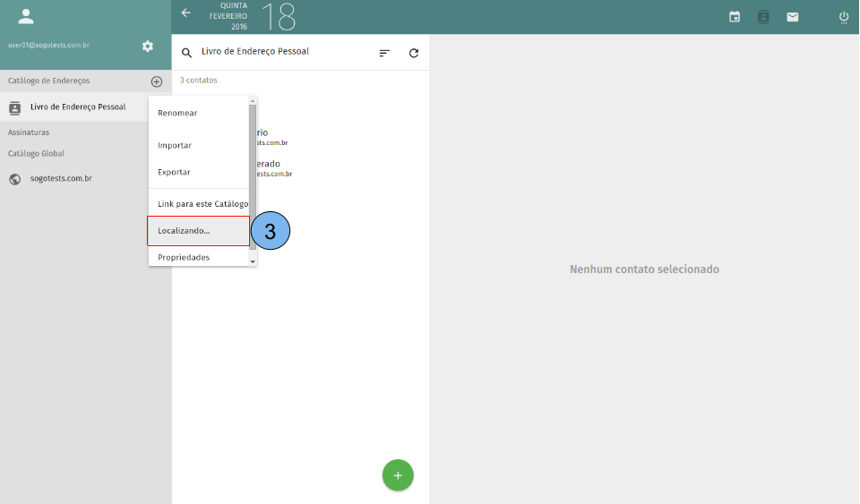Viewport: 860px width, 504px height.
Task: Open the Calendar module icon
Action: [735, 17]
